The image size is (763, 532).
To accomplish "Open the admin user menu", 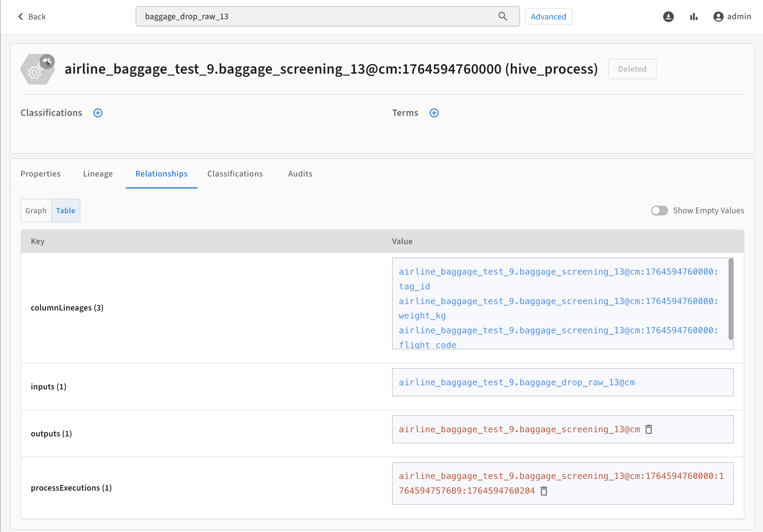I will (739, 17).
